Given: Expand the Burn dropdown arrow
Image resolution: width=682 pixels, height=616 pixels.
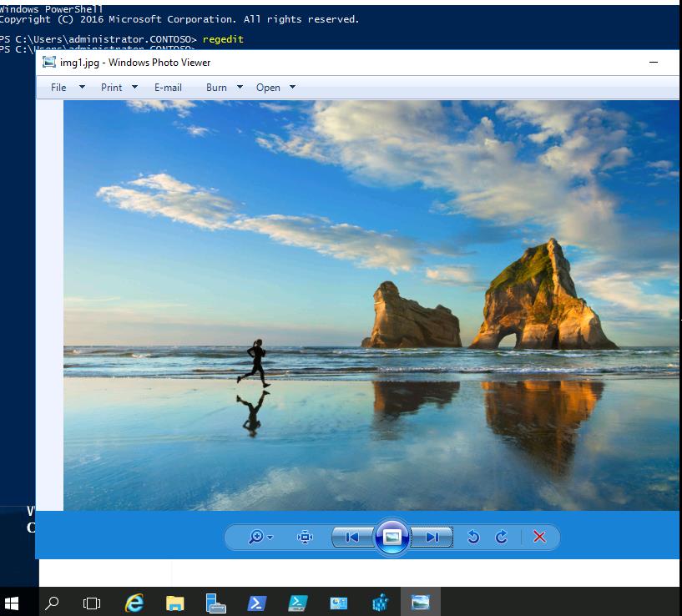Looking at the screenshot, I should click(x=240, y=87).
